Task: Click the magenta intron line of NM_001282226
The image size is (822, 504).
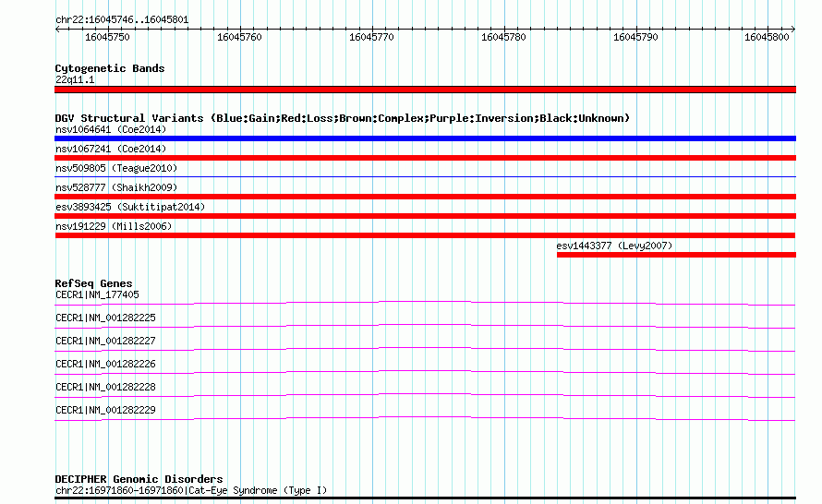Action: (x=425, y=372)
